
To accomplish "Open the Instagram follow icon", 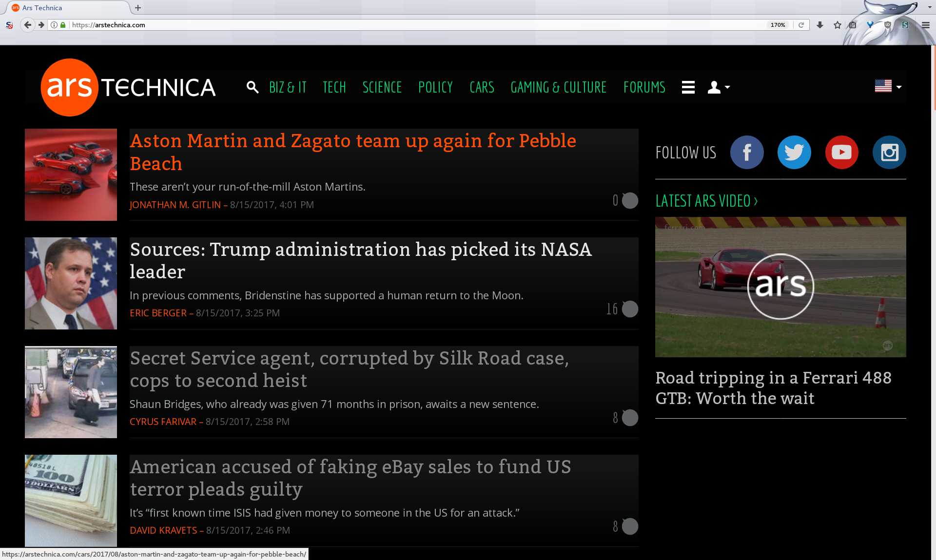I will [x=889, y=152].
